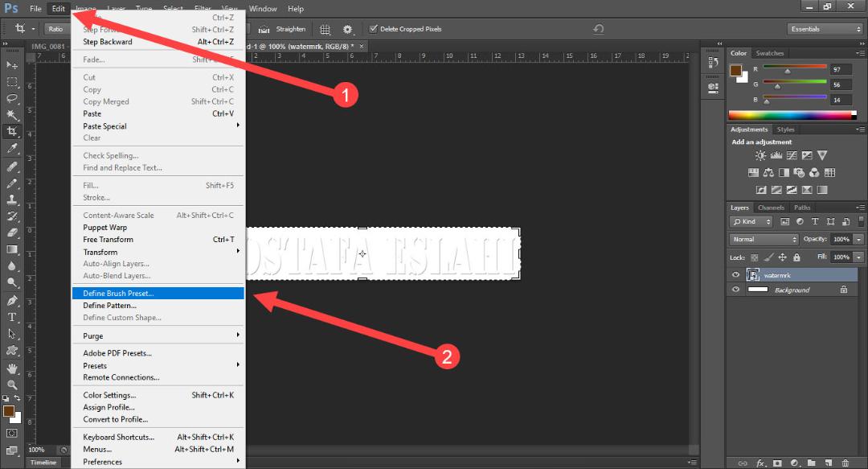Click the Straighten button
Image resolution: width=868 pixels, height=469 pixels.
coord(282,29)
